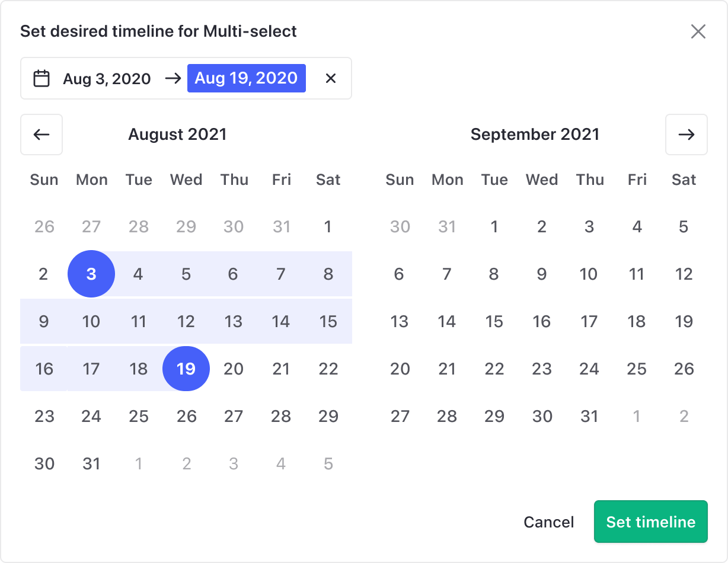Viewport: 728px width, 563px height.
Task: Pick August 26 in the calendar
Action: pyautogui.click(x=186, y=416)
